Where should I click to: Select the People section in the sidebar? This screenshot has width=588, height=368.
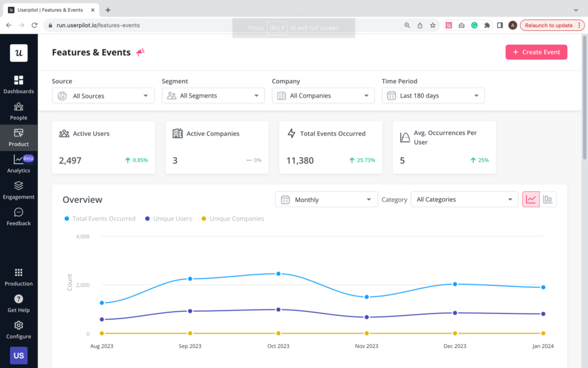pos(18,113)
